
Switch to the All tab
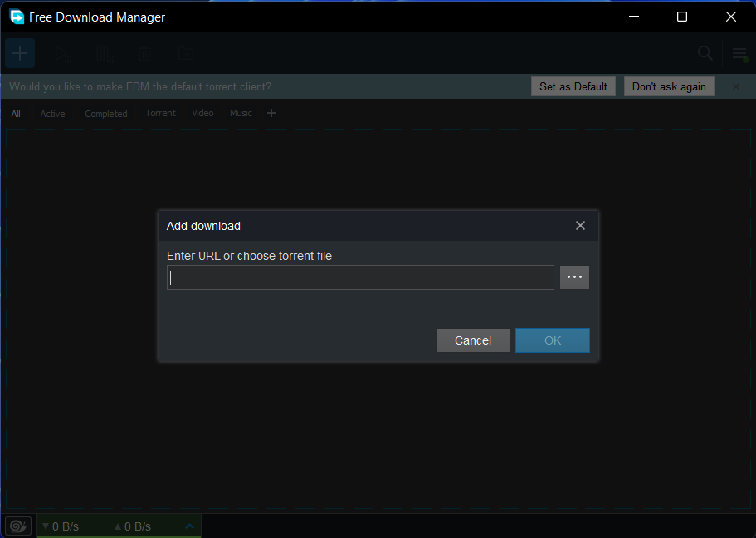(16, 114)
